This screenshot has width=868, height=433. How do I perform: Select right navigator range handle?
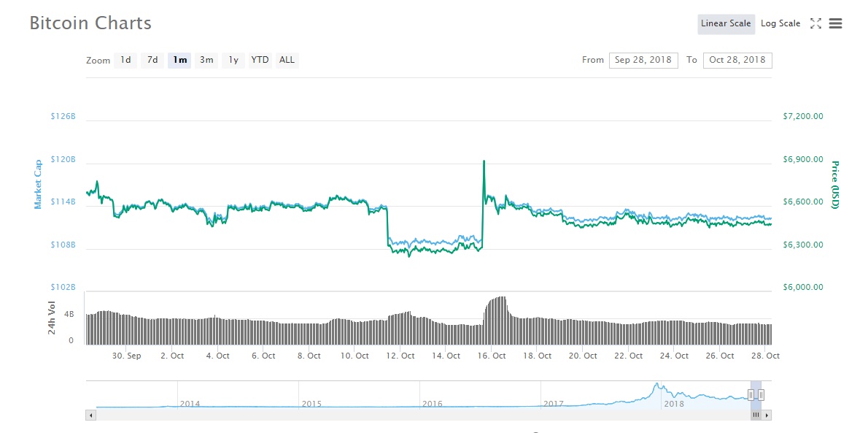click(762, 395)
